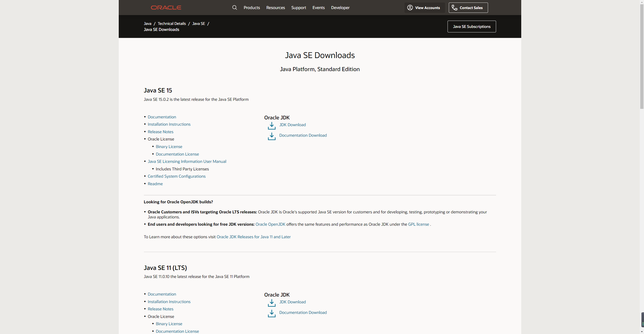Viewport: 644px width, 334px height.
Task: Click Java SE Subscriptions button
Action: (472, 26)
